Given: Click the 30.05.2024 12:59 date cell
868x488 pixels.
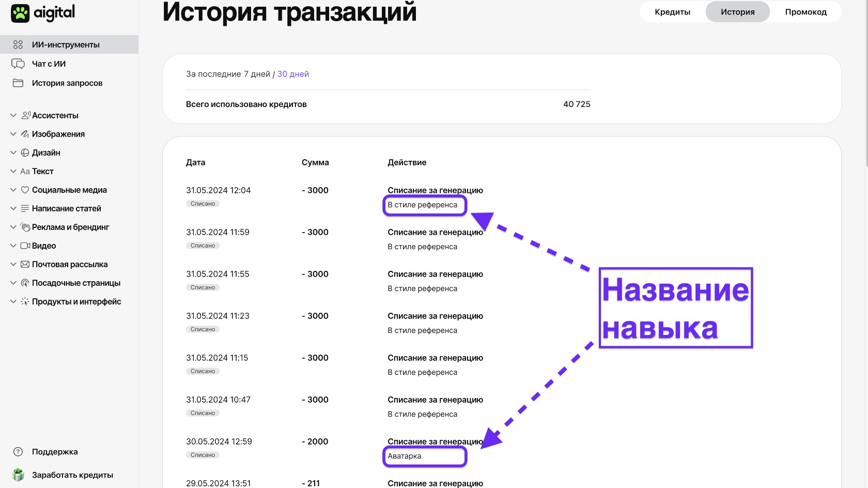Looking at the screenshot, I should pos(219,441).
